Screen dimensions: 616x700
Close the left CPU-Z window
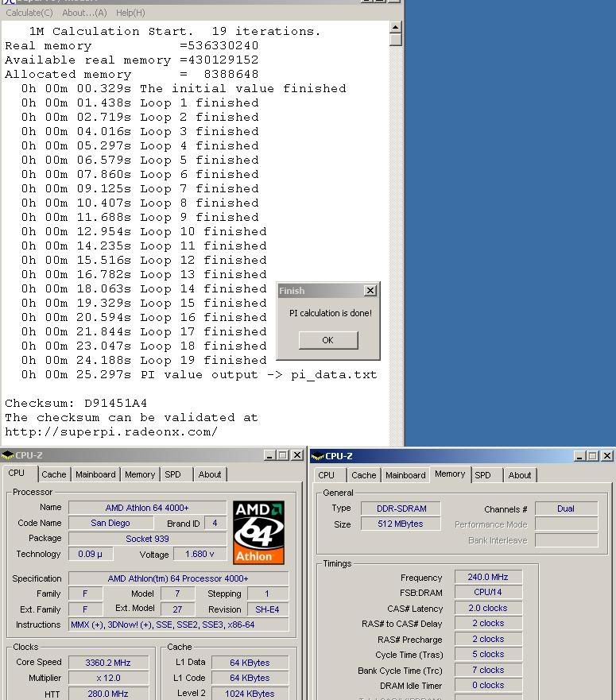tap(297, 455)
